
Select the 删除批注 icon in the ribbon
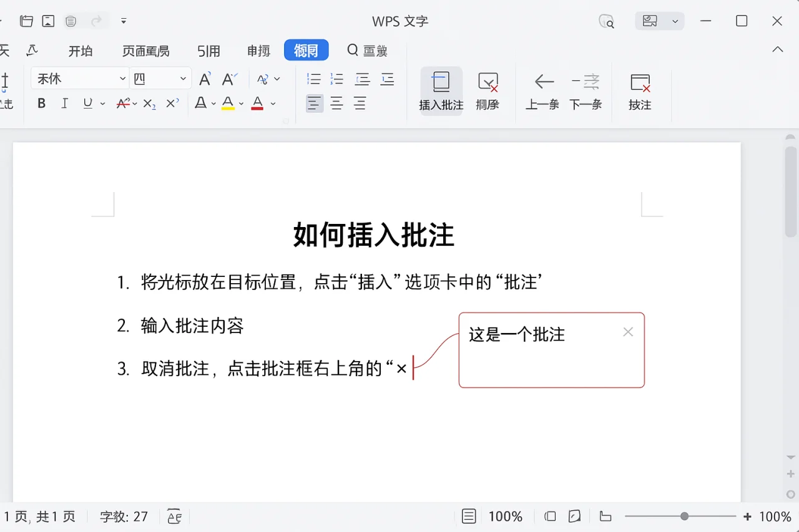[488, 90]
